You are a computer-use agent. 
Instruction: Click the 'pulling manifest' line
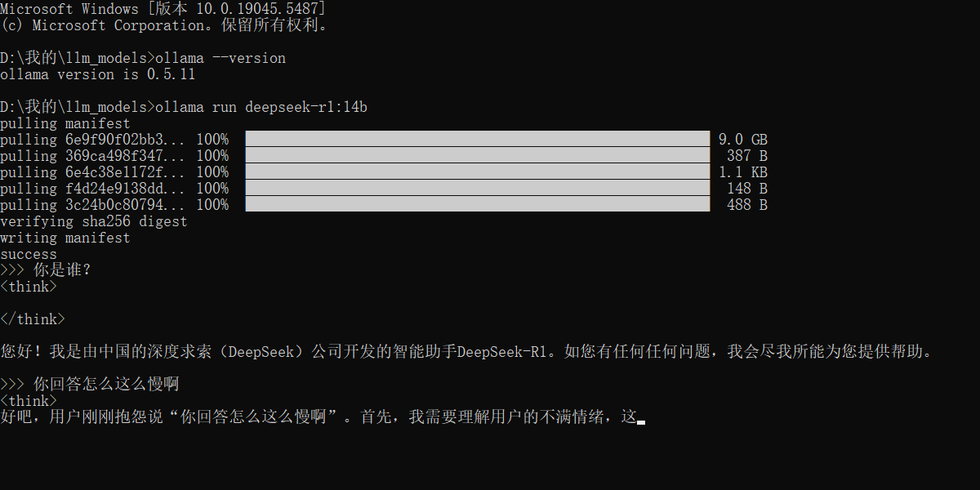pos(65,123)
